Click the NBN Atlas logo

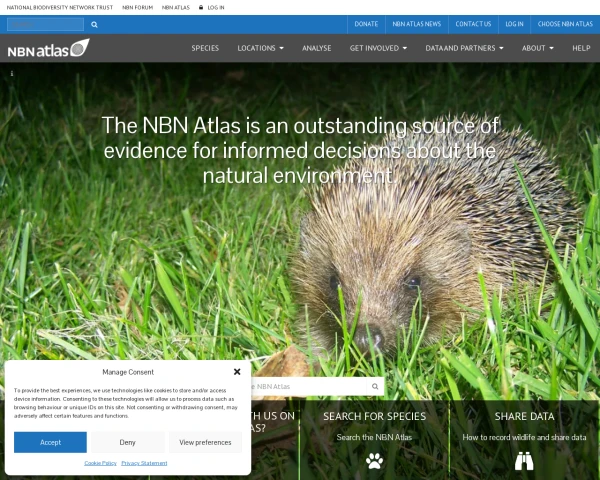point(49,48)
